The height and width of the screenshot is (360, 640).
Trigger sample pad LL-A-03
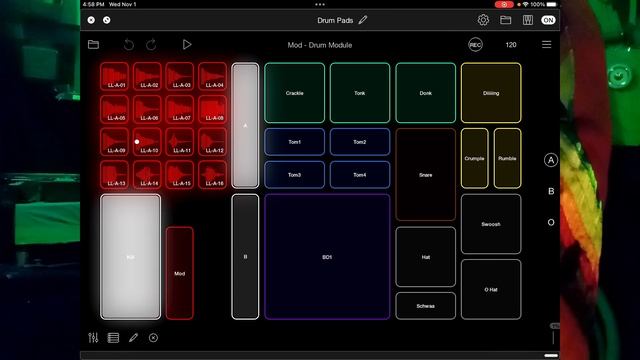click(180, 76)
